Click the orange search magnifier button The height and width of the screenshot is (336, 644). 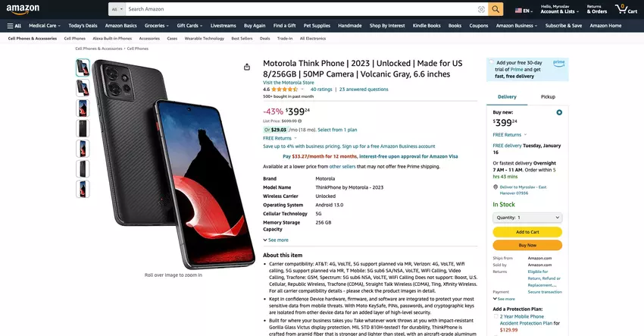click(x=496, y=9)
